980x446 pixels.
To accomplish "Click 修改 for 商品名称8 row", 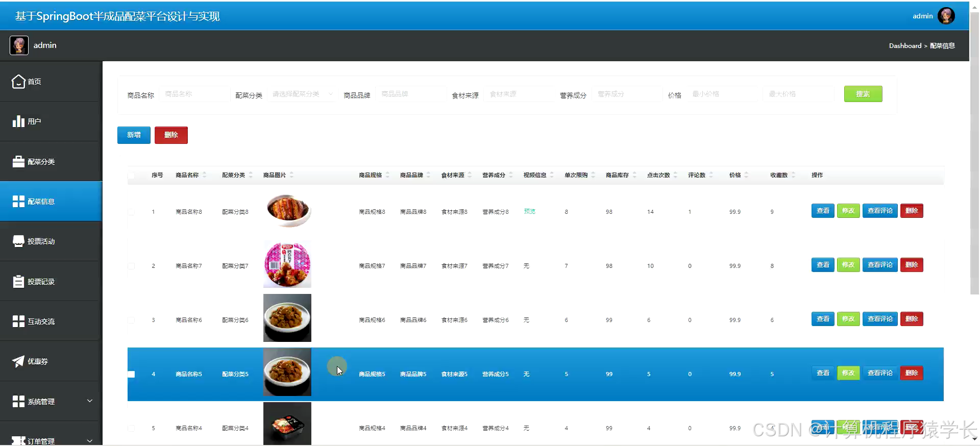I will (848, 211).
